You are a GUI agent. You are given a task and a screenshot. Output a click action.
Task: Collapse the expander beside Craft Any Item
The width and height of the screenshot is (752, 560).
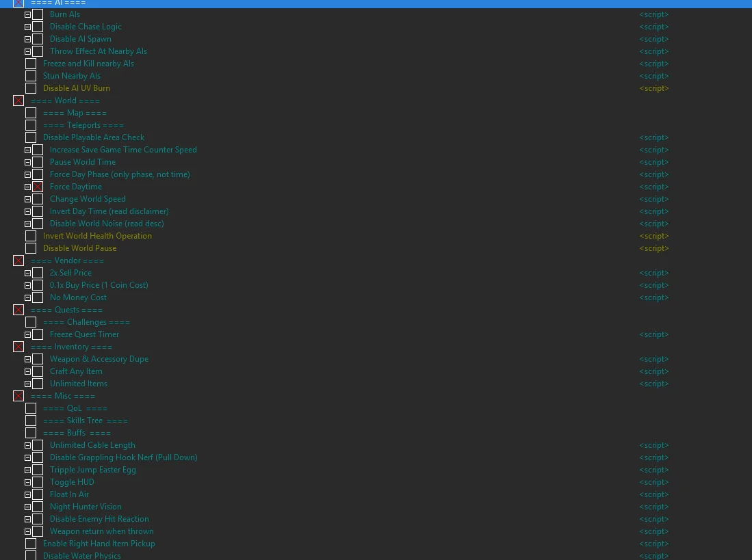pyautogui.click(x=27, y=371)
